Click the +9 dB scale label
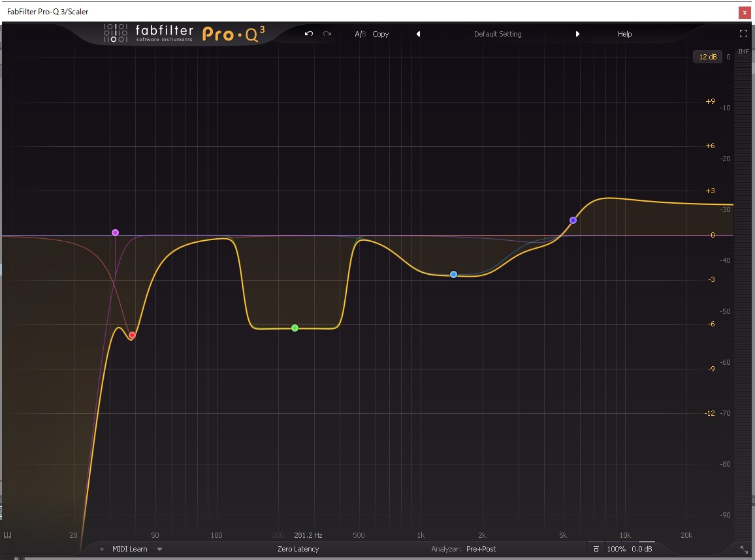This screenshot has height=560, width=755. click(710, 102)
